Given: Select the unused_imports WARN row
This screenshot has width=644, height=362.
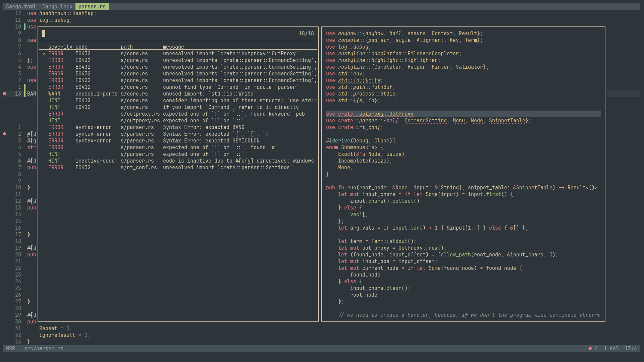Looking at the screenshot, I should coord(178,94).
